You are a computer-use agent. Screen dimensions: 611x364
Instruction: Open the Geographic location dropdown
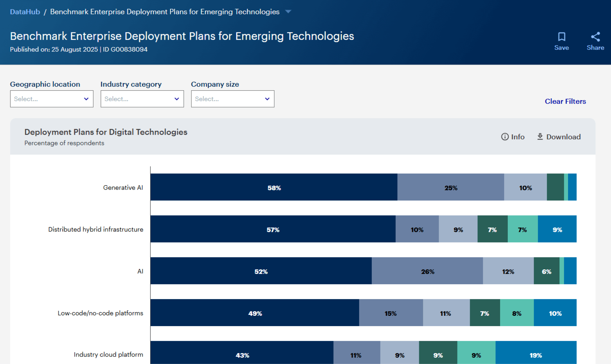51,99
